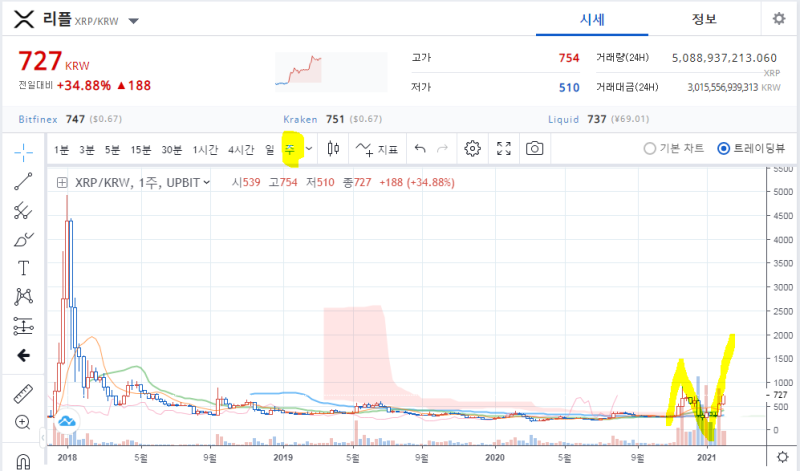Click the 저가 value 510
This screenshot has height=471, width=800.
coord(569,88)
